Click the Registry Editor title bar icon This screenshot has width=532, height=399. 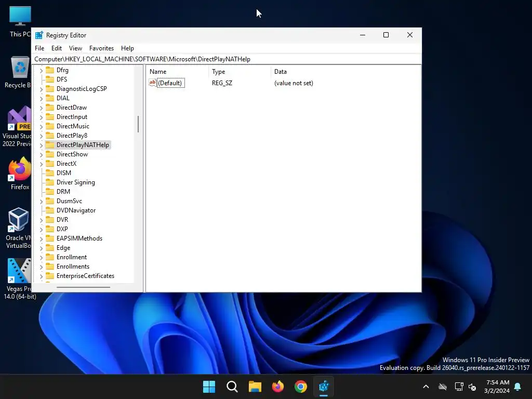pos(39,35)
